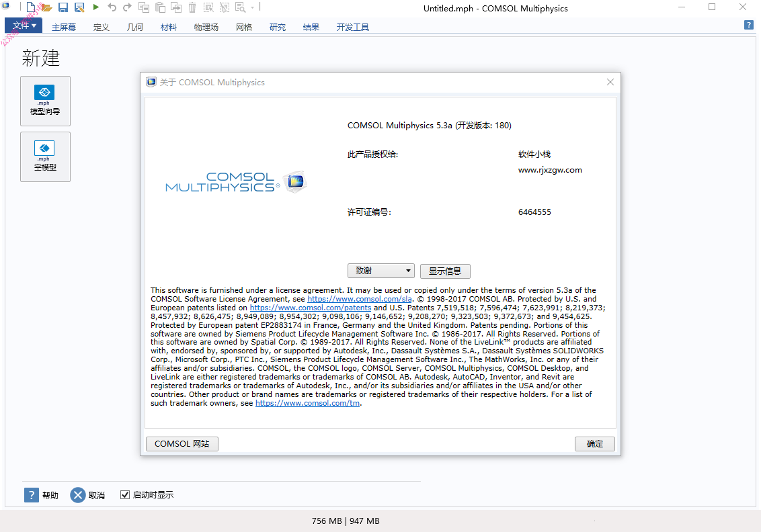Viewport: 761px width, 532px height.
Task: Open the Model Wizard (模型向导)
Action: 45,101
